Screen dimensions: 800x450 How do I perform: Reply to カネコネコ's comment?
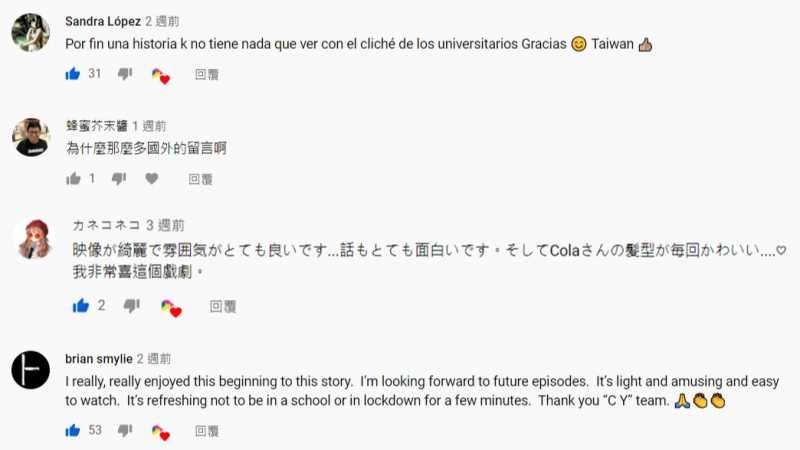222,306
